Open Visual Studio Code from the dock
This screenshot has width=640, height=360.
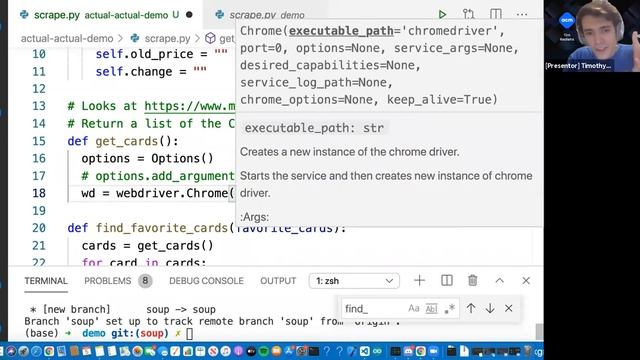pyautogui.click(x=364, y=351)
